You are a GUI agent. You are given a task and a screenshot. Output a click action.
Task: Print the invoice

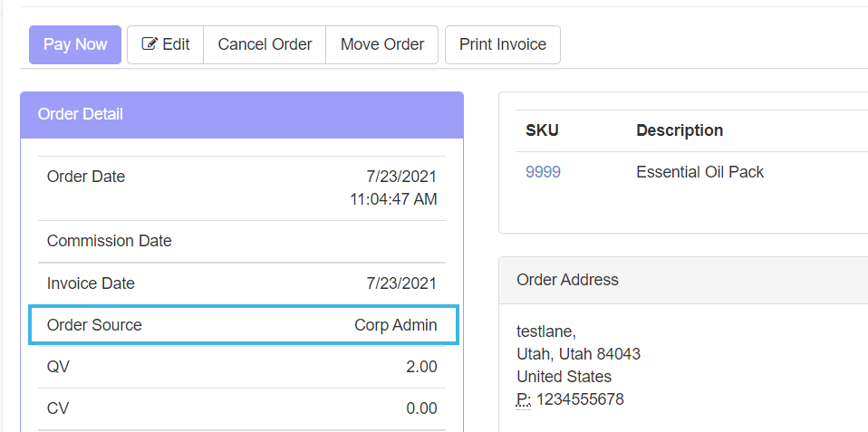tap(503, 44)
